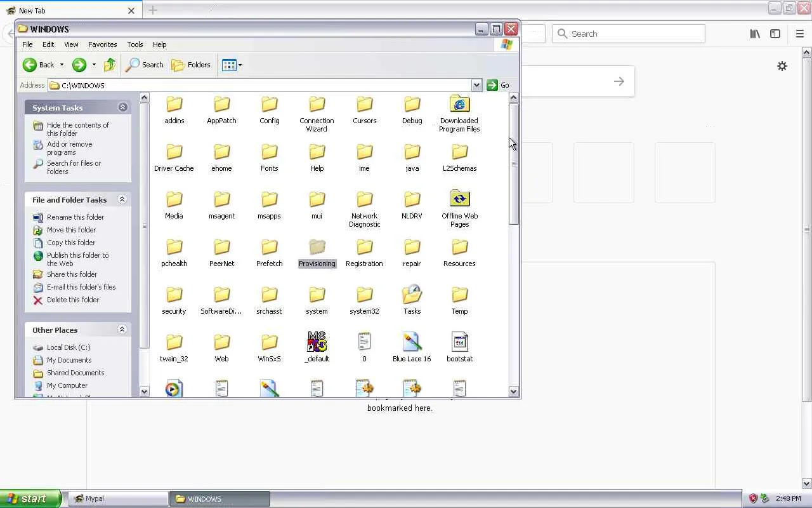The height and width of the screenshot is (508, 812).
Task: Select the Cursors folder
Action: [364, 110]
